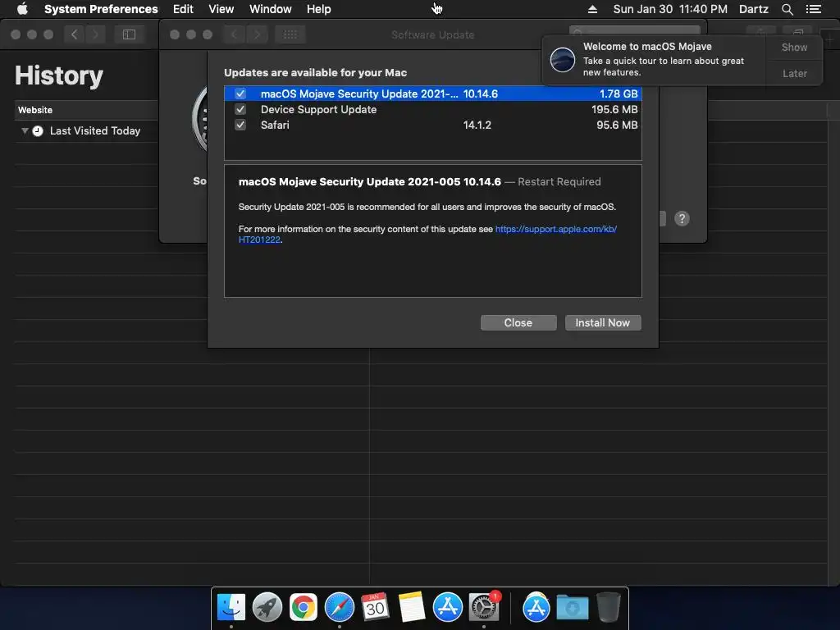Open Finder from the Dock
The width and height of the screenshot is (840, 630).
(x=231, y=608)
